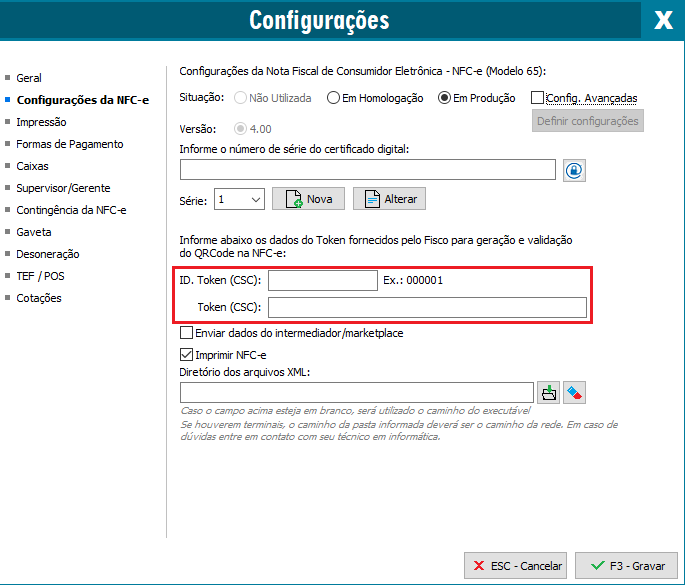Viewport: 685px width, 585px height.
Task: Select the Em Homologação radio option
Action: (334, 98)
